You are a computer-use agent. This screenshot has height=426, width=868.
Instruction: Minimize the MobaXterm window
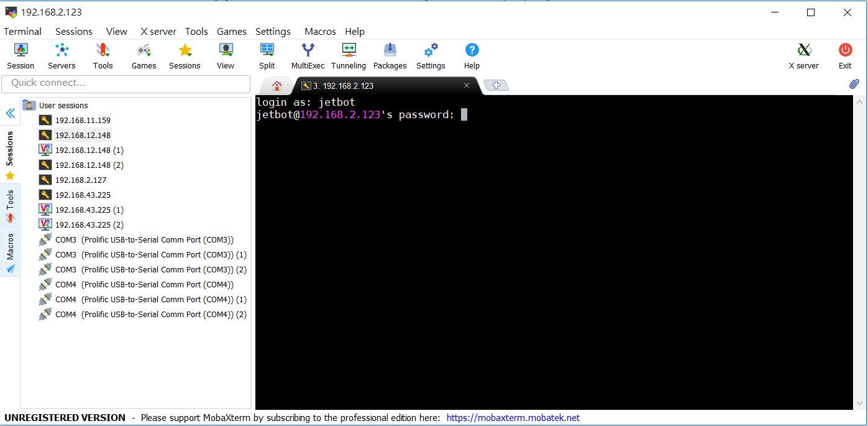775,12
